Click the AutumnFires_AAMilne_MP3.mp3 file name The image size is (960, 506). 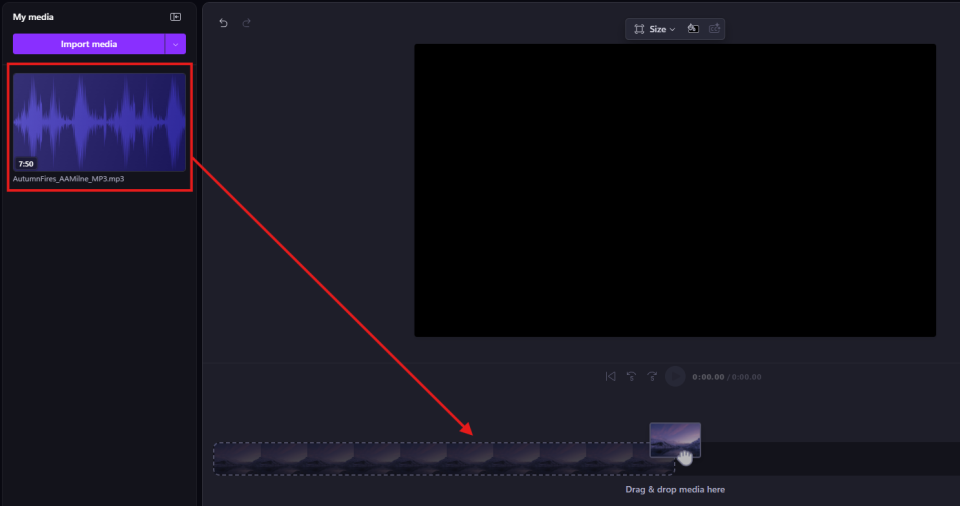(x=69, y=179)
